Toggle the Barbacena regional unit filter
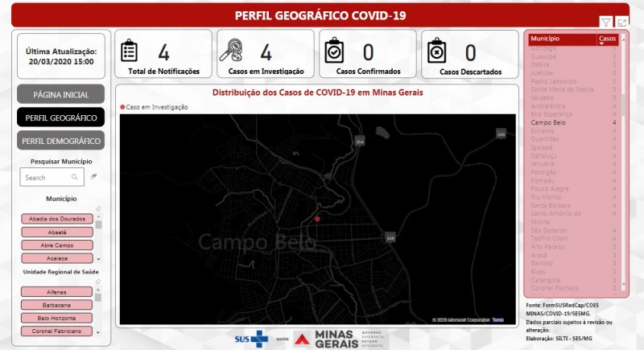The height and width of the screenshot is (350, 644). tap(56, 305)
